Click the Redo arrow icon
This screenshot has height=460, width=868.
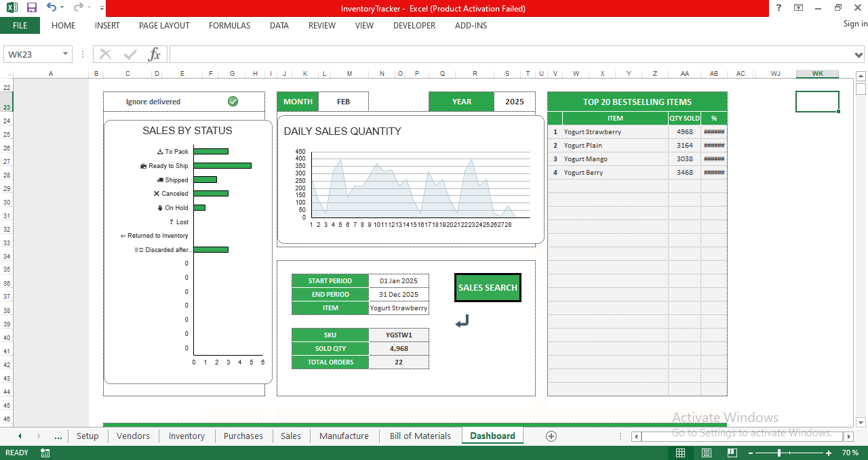(x=78, y=7)
